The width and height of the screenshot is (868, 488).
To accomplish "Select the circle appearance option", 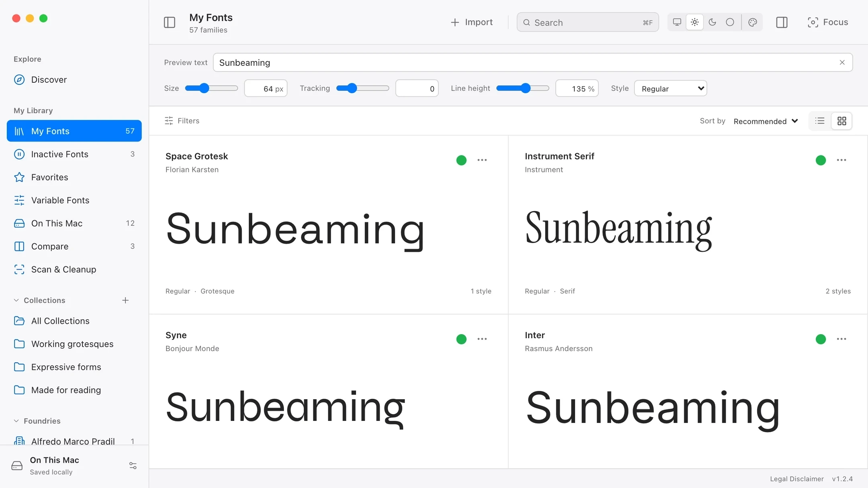I will pyautogui.click(x=730, y=22).
